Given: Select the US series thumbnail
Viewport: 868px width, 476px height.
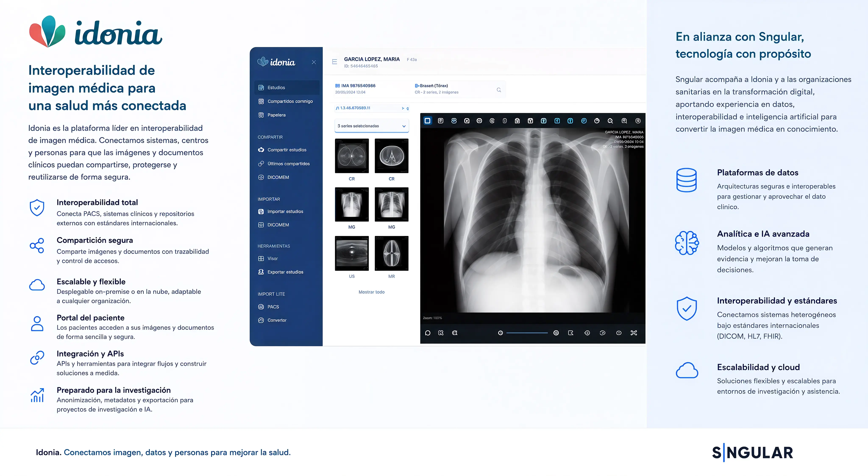Looking at the screenshot, I should coord(352,253).
